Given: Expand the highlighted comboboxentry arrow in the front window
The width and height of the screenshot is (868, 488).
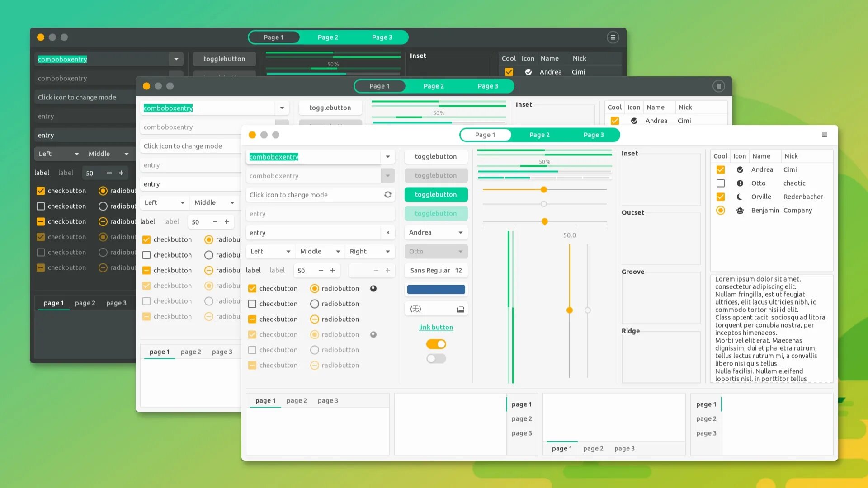Looking at the screenshot, I should point(387,157).
